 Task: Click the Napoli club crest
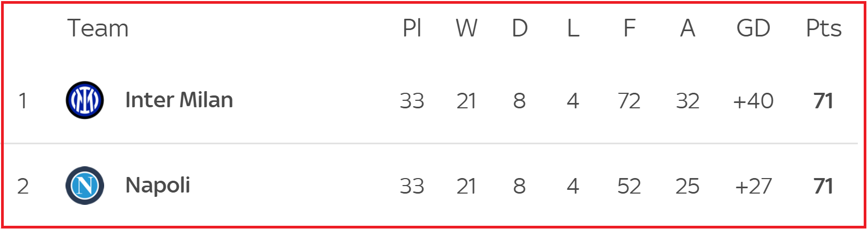tap(85, 186)
